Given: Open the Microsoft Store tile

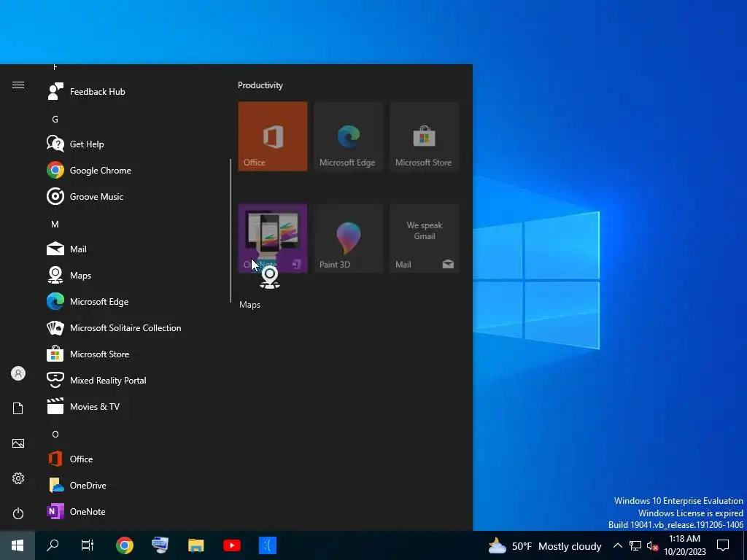Looking at the screenshot, I should 424,136.
